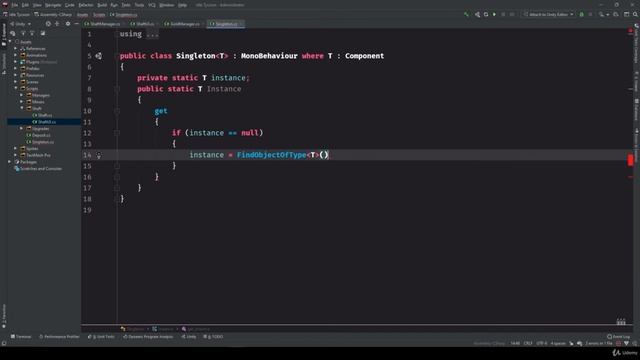
Task: Select TextMesh Pro folder in tree
Action: [x=35, y=155]
